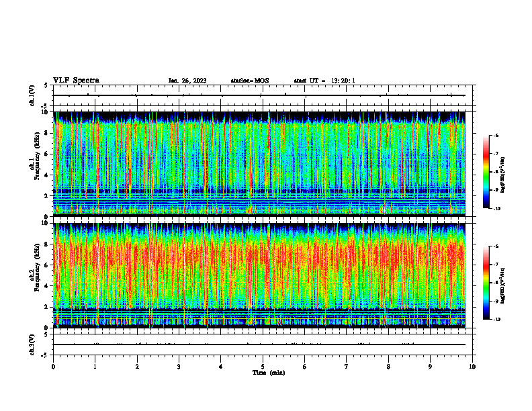Click time axis tick label "9"
The image size is (532, 411).
430,367
